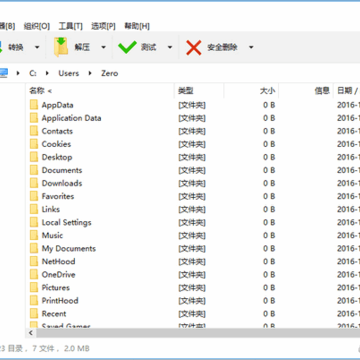Click the 2.0 MB status bar text
The image size is (360, 360).
click(x=77, y=349)
